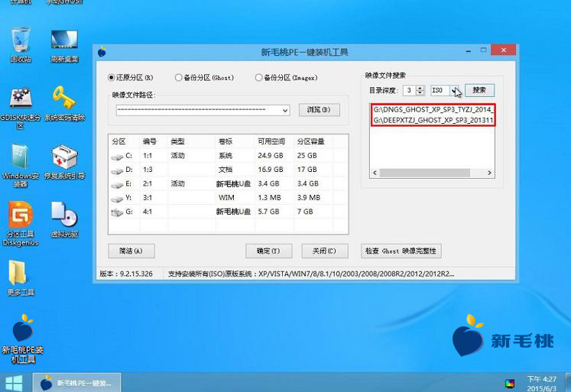
Task: Click the title bar peach logo icon
Action: tap(102, 52)
